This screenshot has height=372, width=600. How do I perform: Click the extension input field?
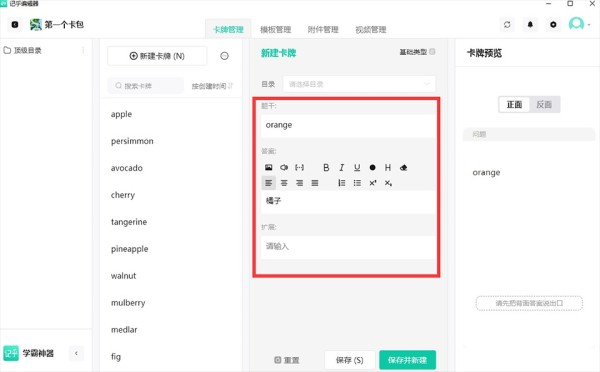click(347, 246)
